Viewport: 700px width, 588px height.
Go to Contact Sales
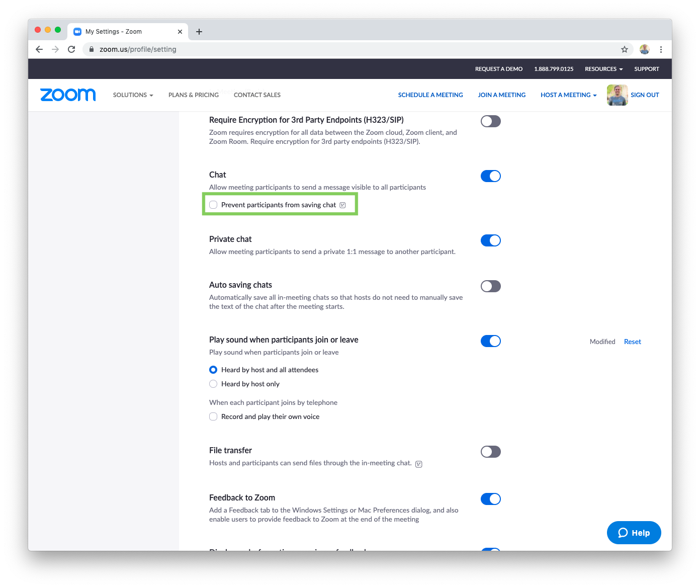[x=257, y=95]
